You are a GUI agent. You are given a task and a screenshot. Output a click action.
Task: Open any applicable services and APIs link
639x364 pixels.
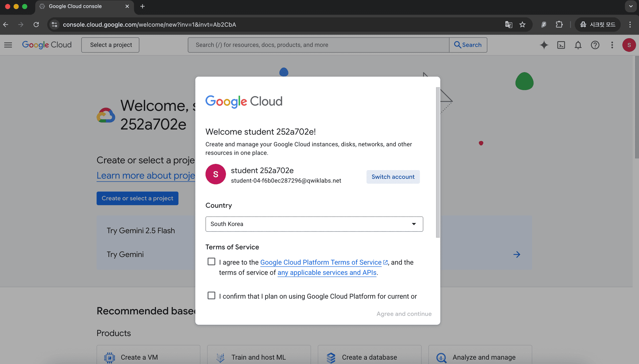[x=327, y=273]
